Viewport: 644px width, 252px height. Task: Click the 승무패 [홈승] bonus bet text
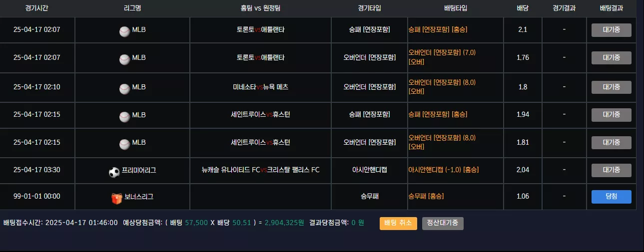click(x=426, y=197)
